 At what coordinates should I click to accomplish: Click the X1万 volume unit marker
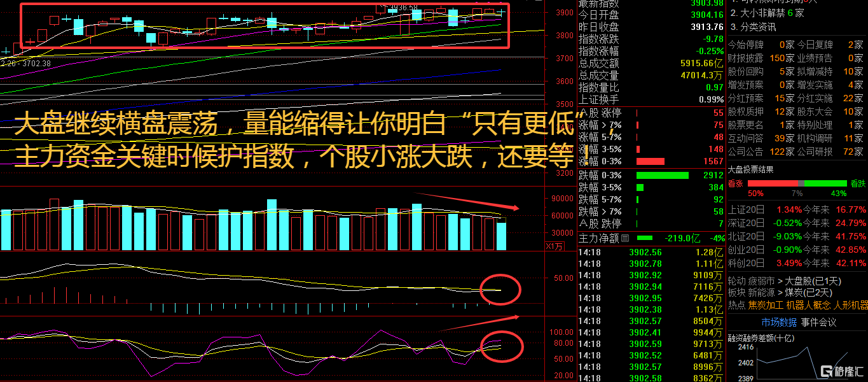[554, 246]
